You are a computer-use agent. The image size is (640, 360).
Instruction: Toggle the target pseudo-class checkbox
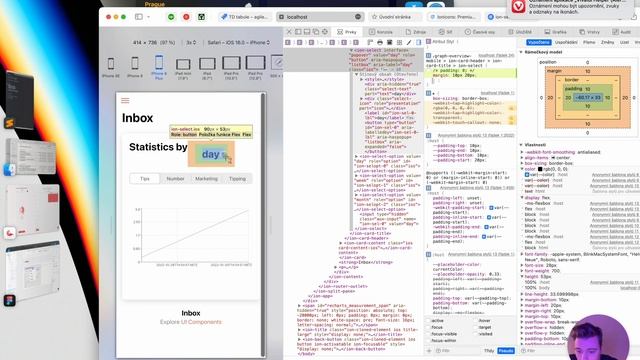click(476, 327)
